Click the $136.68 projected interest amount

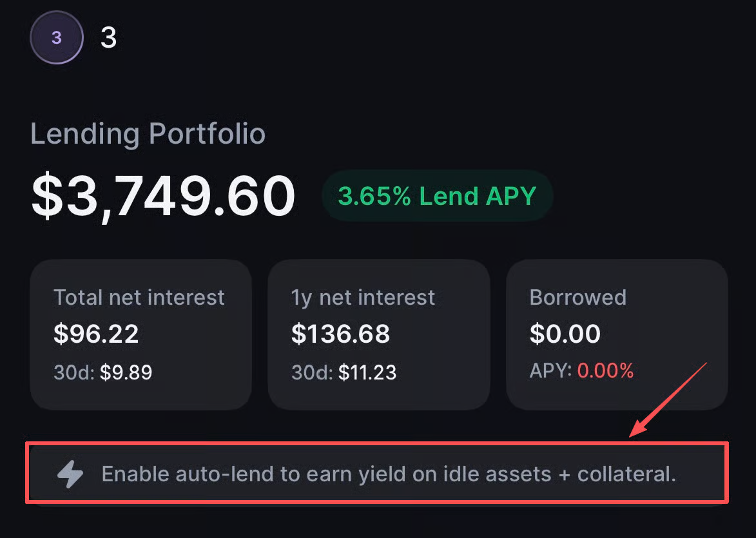point(340,334)
